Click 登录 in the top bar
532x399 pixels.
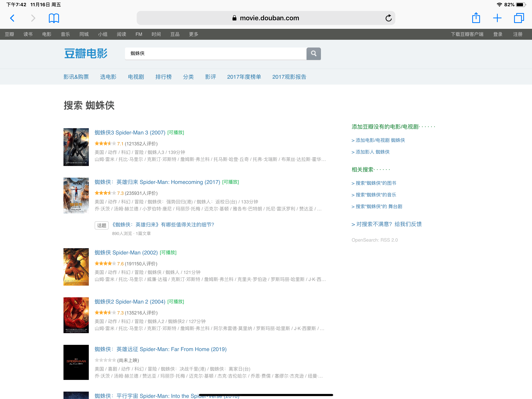point(498,34)
